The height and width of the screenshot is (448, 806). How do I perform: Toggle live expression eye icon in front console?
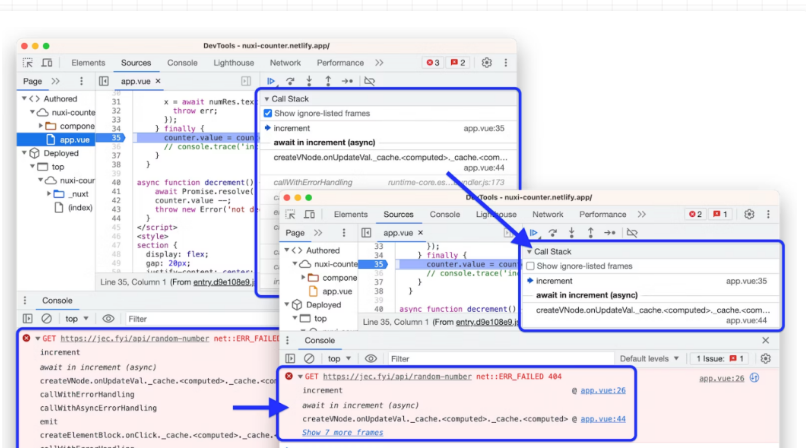tap(371, 359)
